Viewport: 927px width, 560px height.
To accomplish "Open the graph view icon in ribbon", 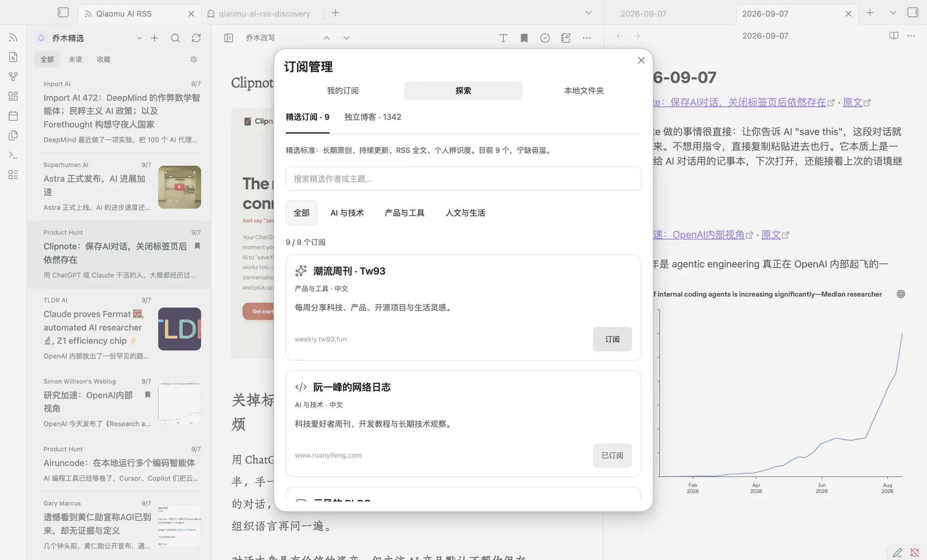I will [x=13, y=76].
